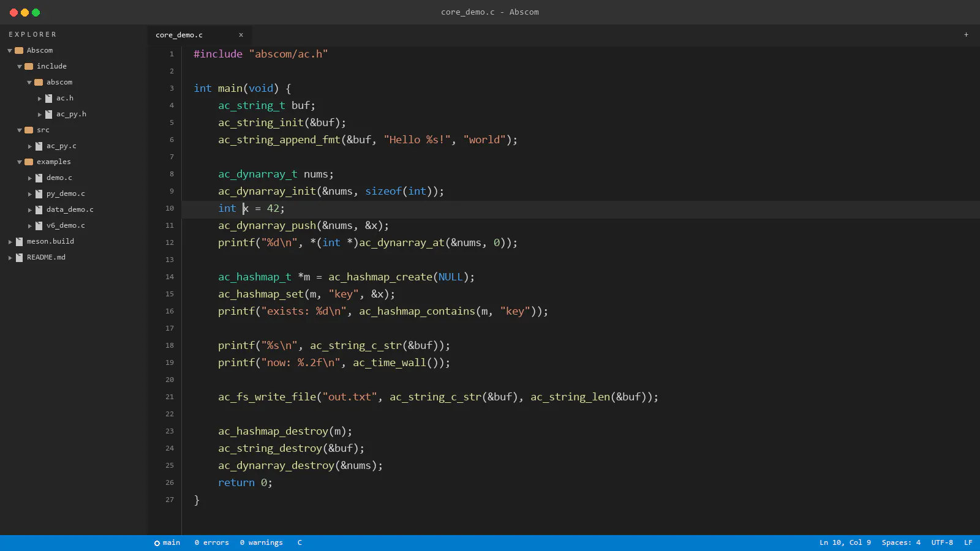980x551 pixels.
Task: Collapse the examples folder arrow
Action: (x=20, y=162)
